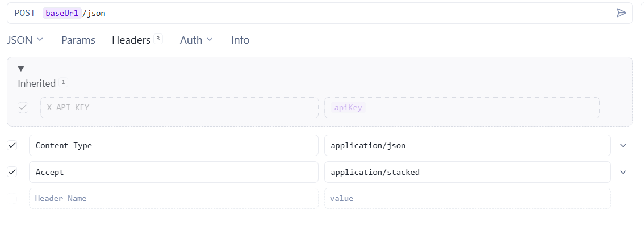Open the Auth dropdown menu
644x235 pixels.
[x=196, y=40]
